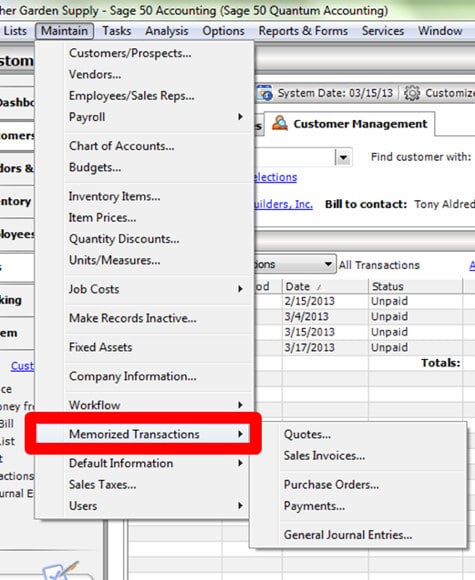
Task: Expand Default Information submenu
Action: click(143, 463)
